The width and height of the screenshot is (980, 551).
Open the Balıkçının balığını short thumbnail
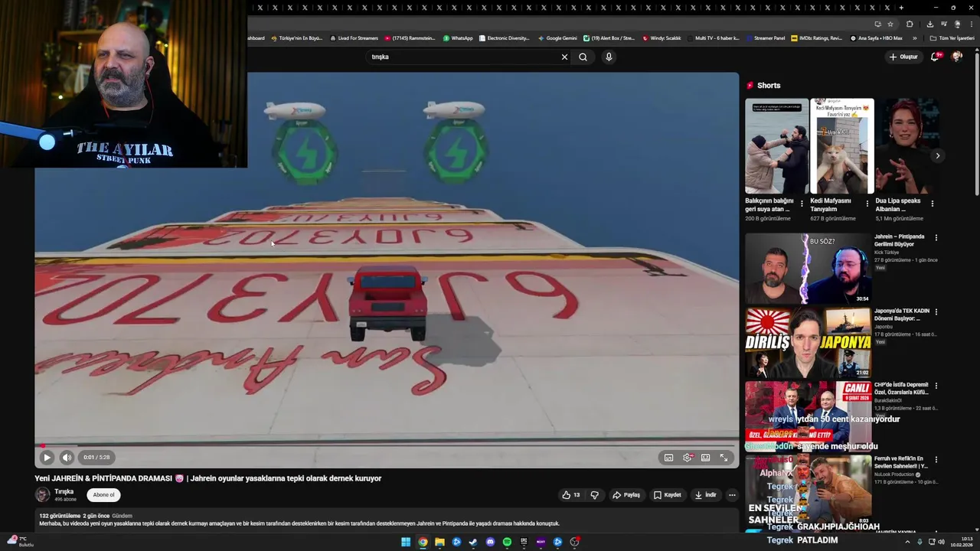[776, 145]
